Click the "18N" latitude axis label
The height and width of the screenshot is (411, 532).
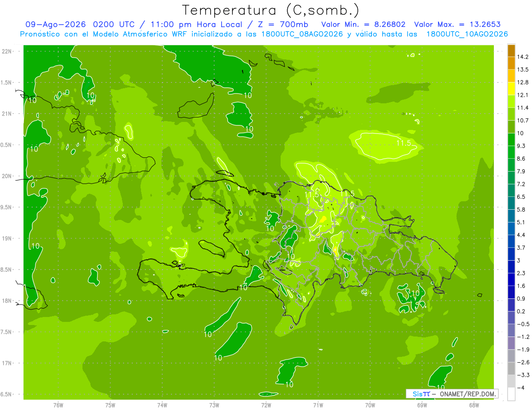[x=8, y=301]
